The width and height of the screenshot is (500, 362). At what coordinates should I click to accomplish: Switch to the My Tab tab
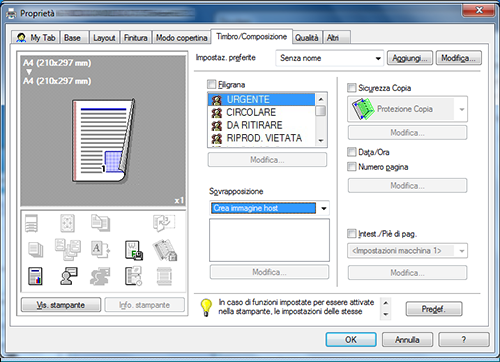tap(36, 38)
